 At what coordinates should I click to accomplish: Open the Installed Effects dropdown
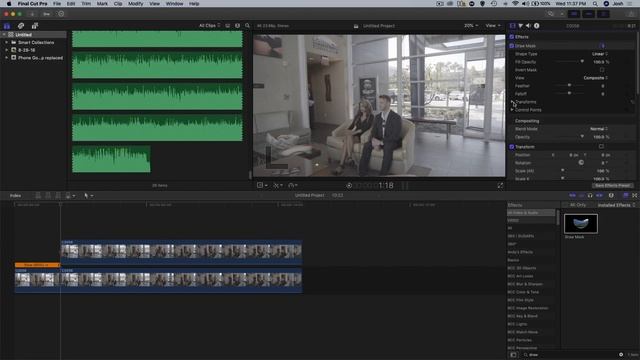coord(616,205)
